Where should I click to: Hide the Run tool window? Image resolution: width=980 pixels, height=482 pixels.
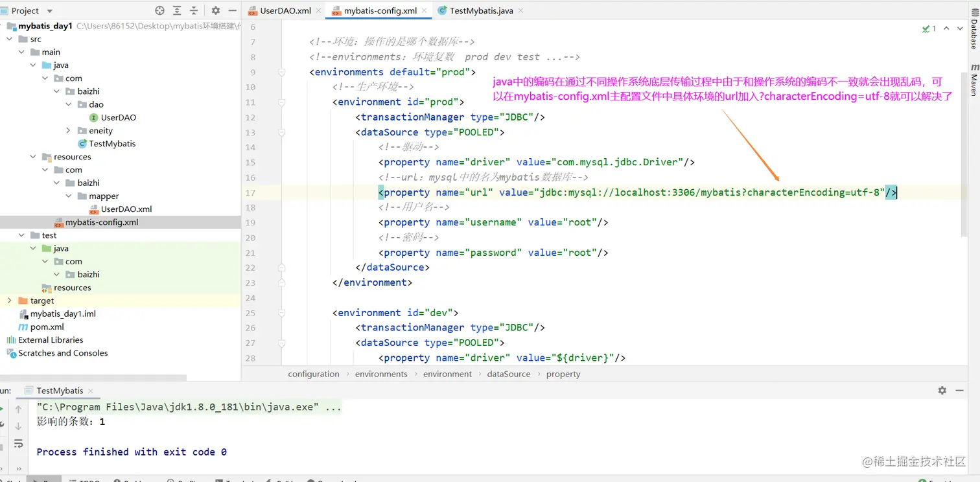pyautogui.click(x=959, y=390)
